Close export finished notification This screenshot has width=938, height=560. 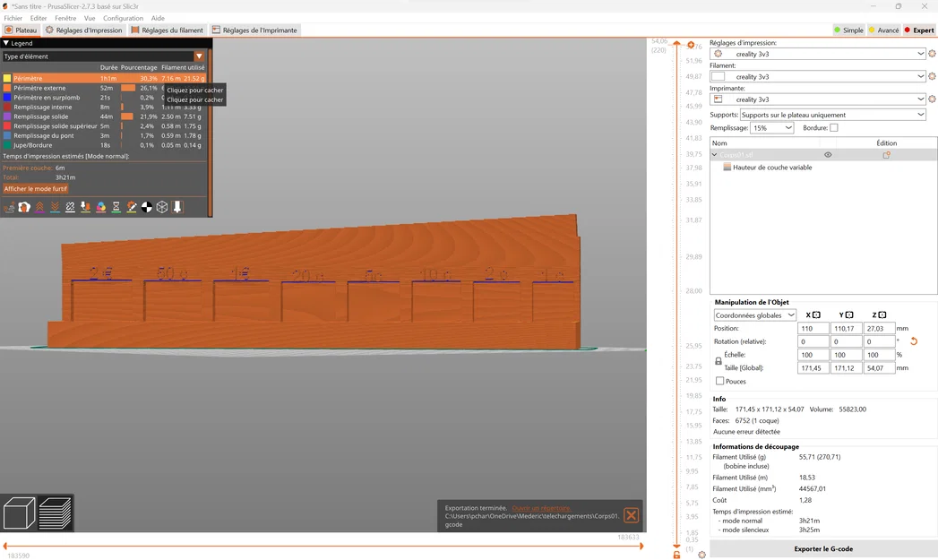(x=631, y=515)
